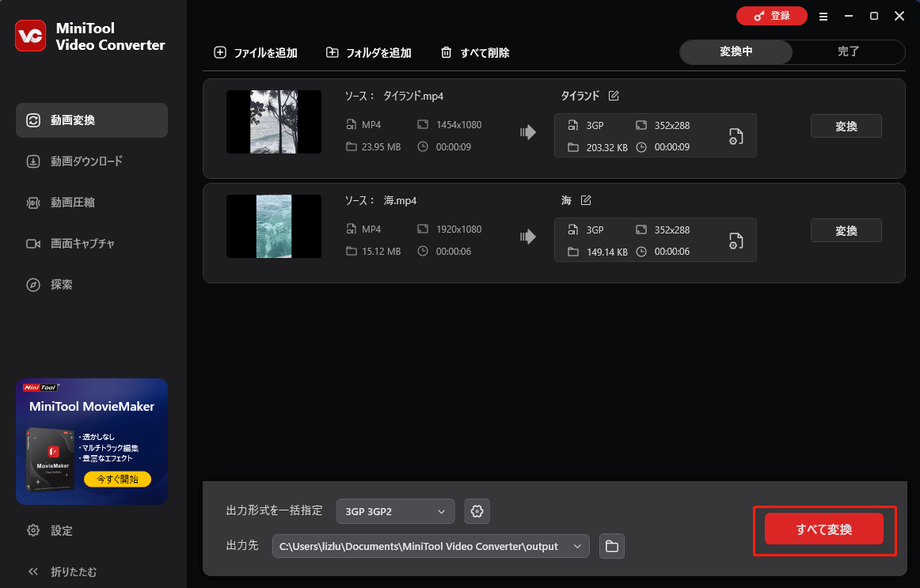Click the 15.12 MB source size
This screenshot has width=920, height=588.
coord(381,251)
